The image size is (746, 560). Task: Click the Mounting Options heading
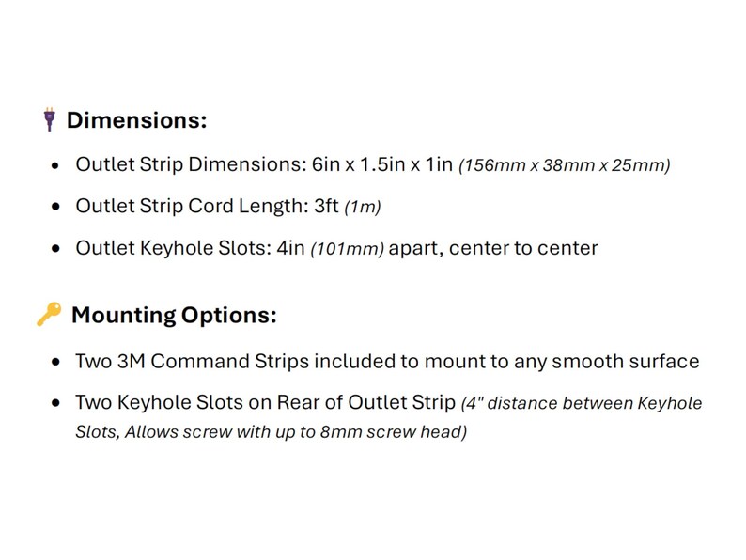click(x=174, y=316)
